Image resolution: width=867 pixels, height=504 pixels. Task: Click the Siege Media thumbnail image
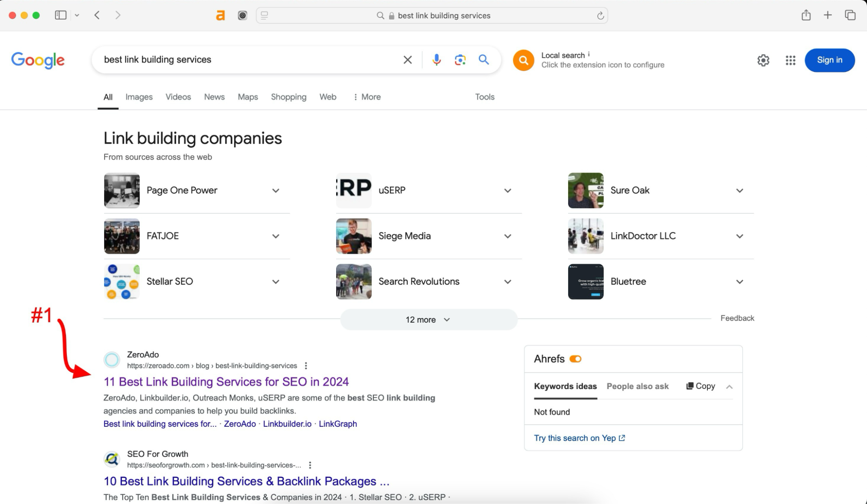(x=354, y=236)
